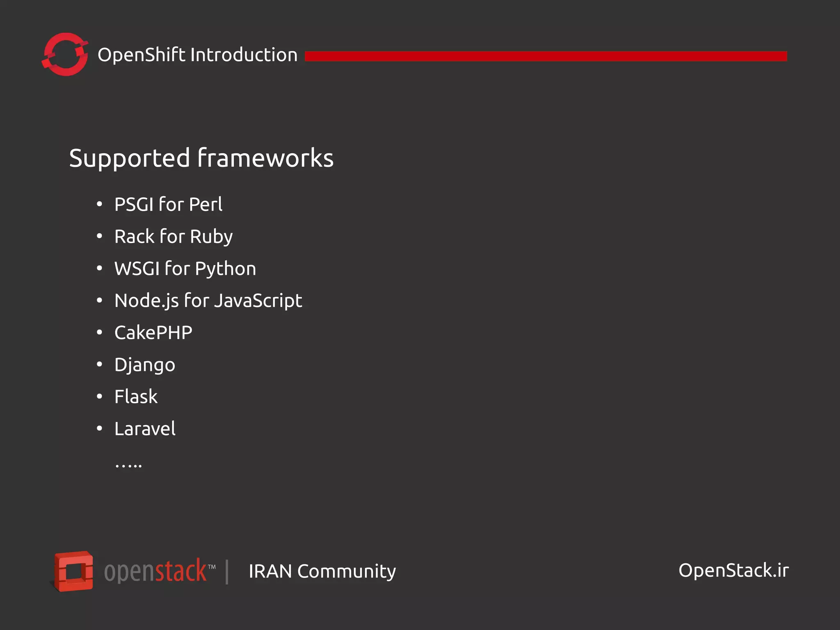Select the 'PSGI for Perl' bullet

tap(168, 204)
